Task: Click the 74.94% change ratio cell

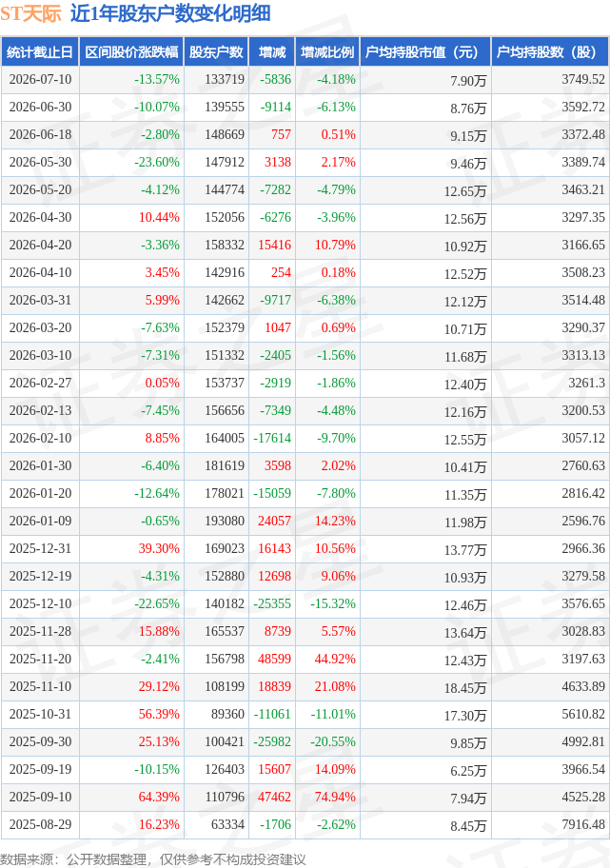Action: point(335,798)
